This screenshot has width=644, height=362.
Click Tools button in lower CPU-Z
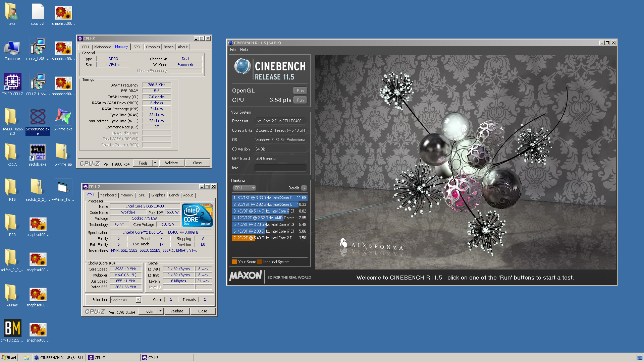(x=148, y=311)
